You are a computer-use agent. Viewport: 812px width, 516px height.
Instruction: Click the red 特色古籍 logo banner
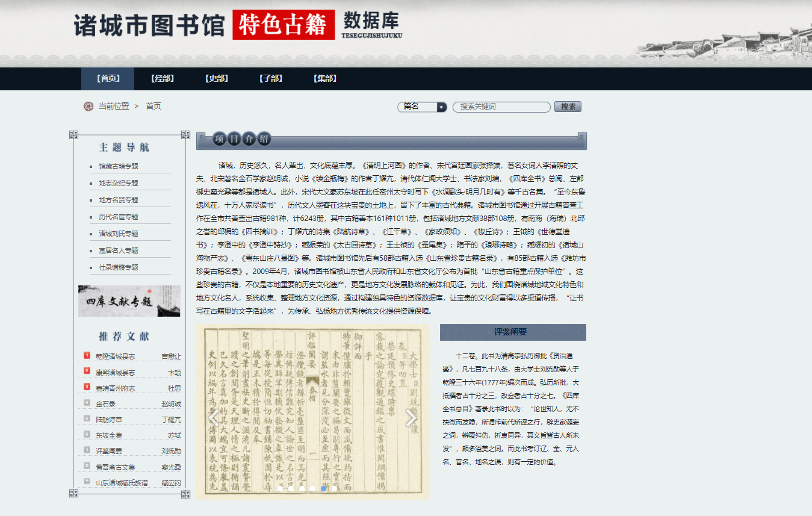(284, 25)
